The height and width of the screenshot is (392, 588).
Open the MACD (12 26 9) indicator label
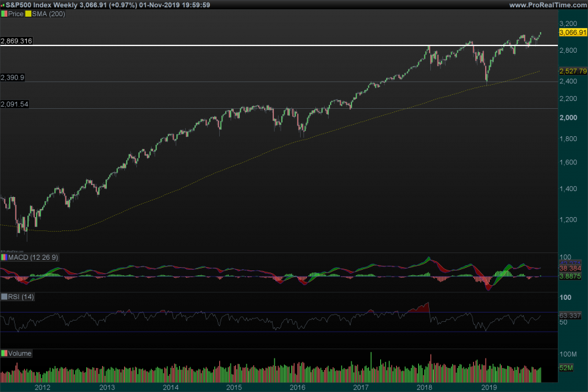pyautogui.click(x=32, y=257)
